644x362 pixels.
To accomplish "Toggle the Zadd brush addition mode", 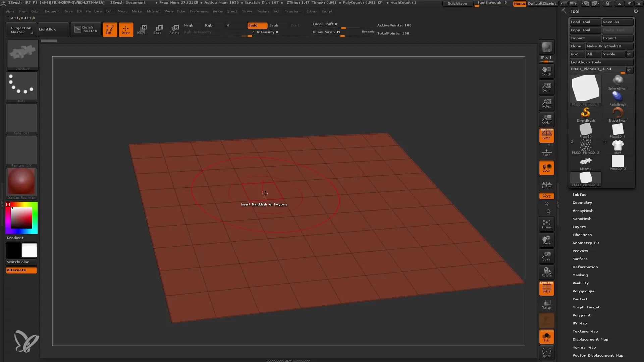I will (x=257, y=25).
